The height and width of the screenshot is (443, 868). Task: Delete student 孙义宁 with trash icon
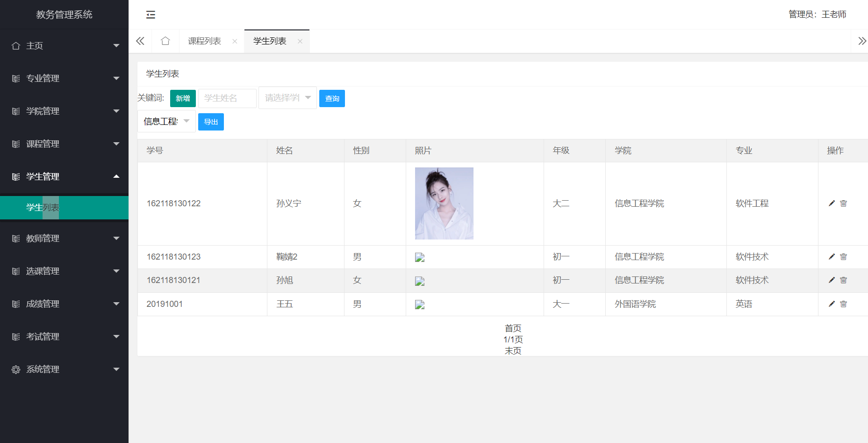coord(843,203)
